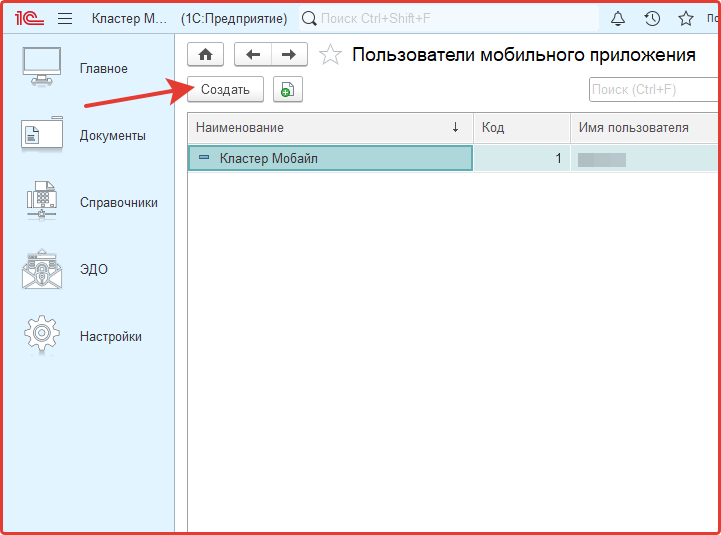Click the code cell with value 1
Viewport: 721px width, 535px height.
click(522, 159)
